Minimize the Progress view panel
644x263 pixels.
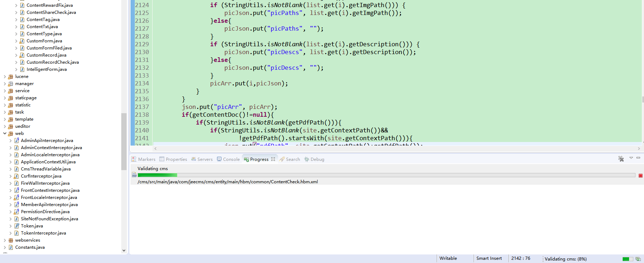pyautogui.click(x=638, y=158)
